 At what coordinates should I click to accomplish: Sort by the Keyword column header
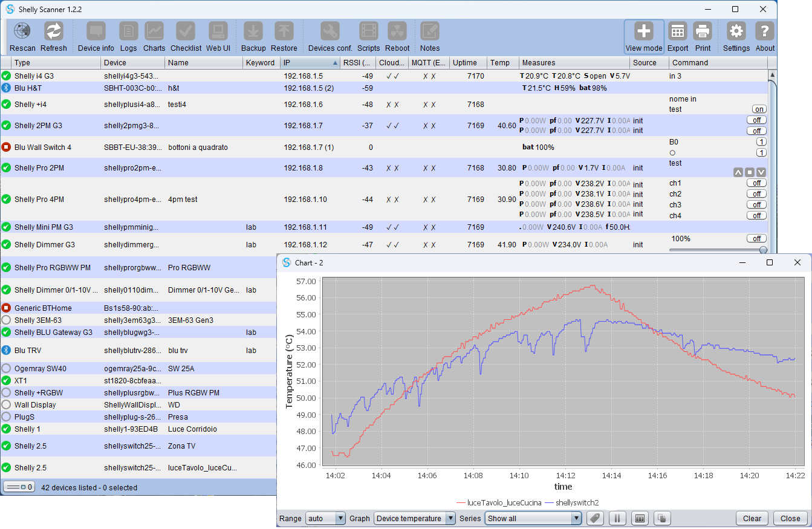pos(261,62)
